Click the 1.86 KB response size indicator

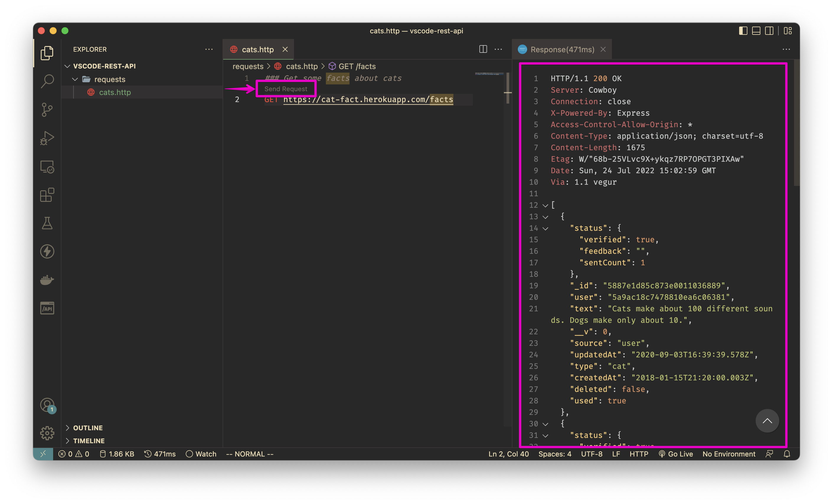(x=117, y=454)
